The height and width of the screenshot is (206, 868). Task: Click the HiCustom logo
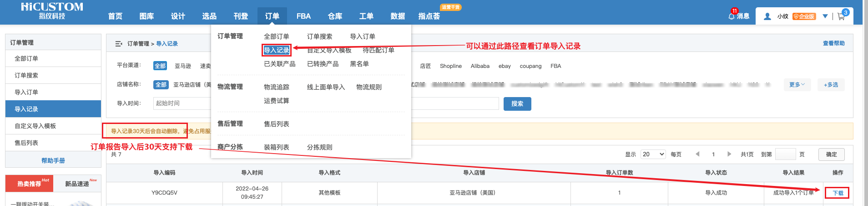pos(52,11)
